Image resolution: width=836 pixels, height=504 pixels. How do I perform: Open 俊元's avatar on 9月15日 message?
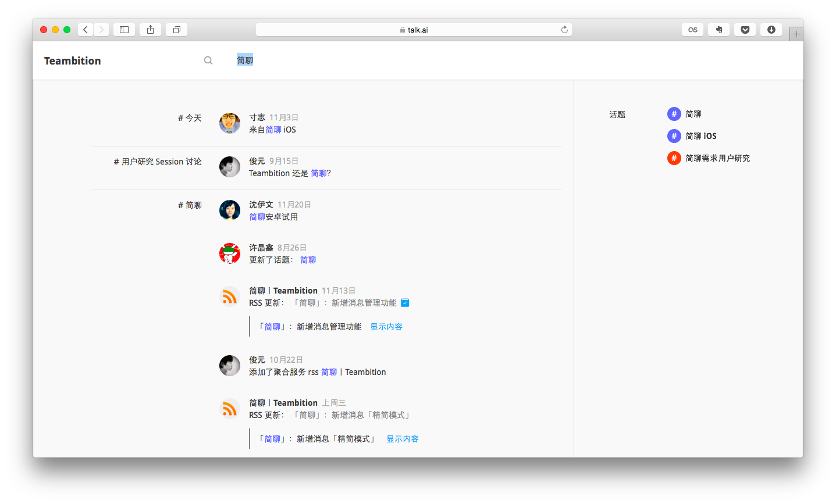(230, 167)
